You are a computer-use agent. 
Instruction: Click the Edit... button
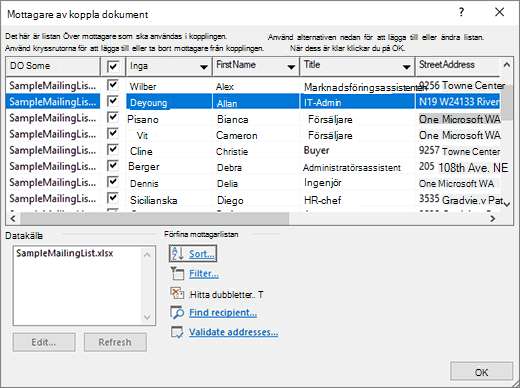[44, 342]
